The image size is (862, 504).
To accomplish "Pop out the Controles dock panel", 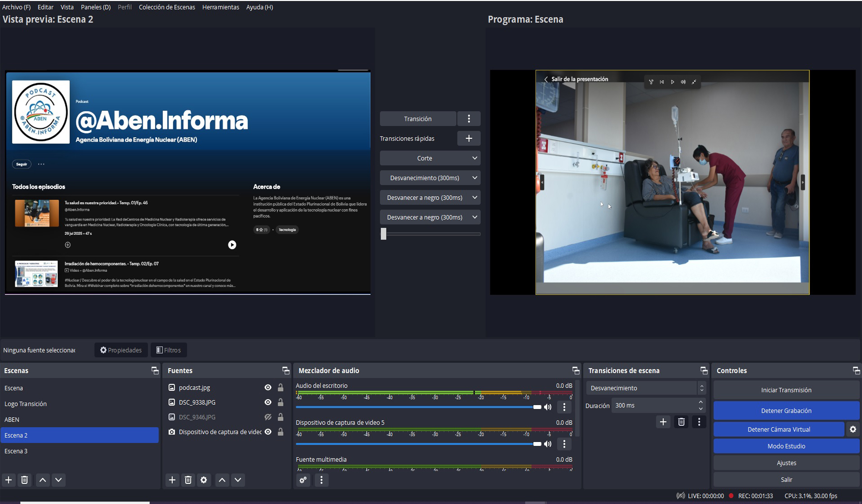I will (856, 371).
